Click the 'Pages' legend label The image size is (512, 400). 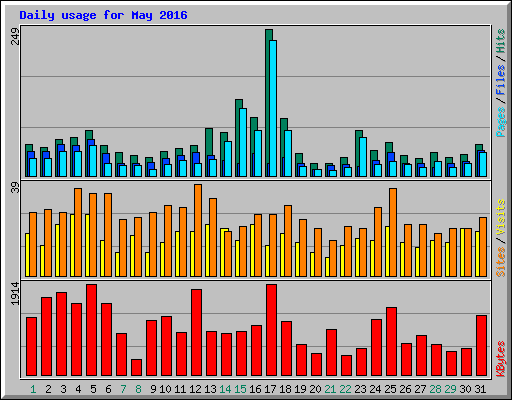501,122
